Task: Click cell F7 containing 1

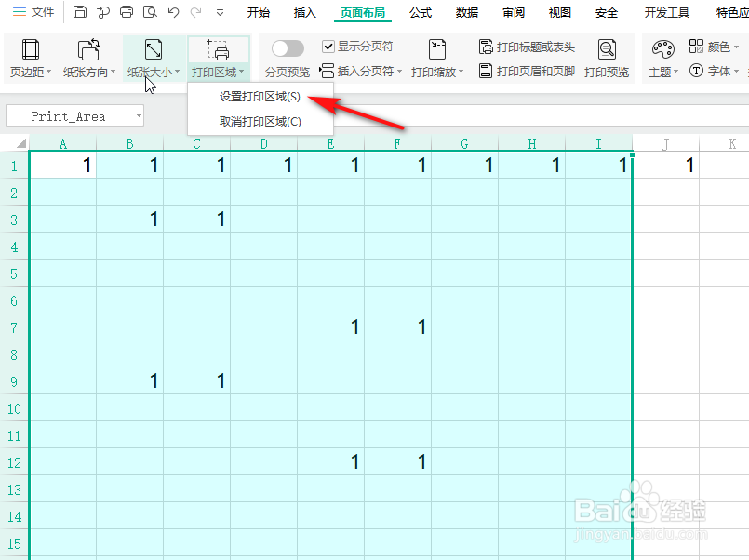Action: pyautogui.click(x=397, y=327)
